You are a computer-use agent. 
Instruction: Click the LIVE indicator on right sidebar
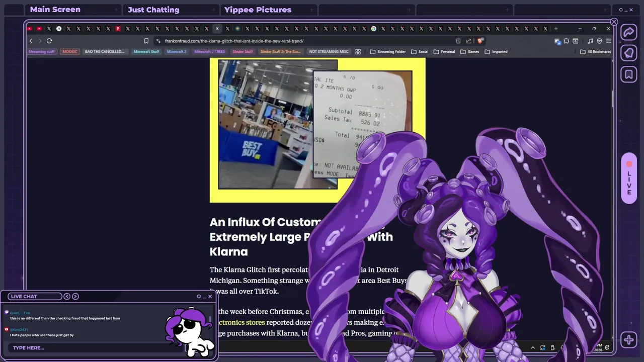[629, 178]
